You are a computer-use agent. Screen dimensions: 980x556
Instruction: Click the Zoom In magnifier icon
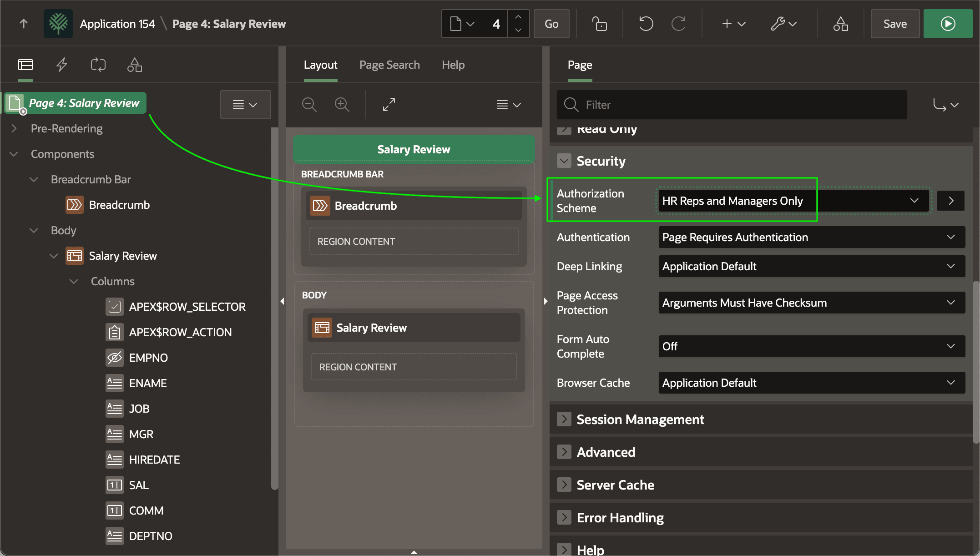pos(342,105)
